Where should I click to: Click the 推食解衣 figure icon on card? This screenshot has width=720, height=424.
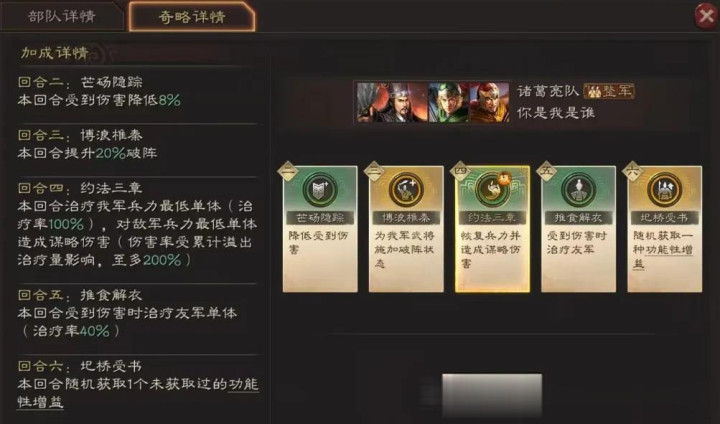click(579, 190)
